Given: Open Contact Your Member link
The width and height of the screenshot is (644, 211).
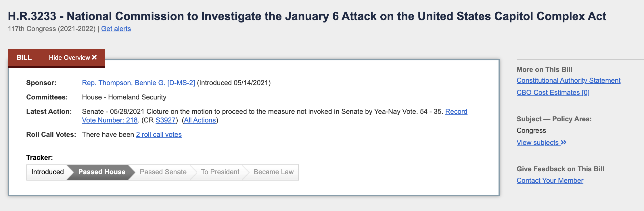Looking at the screenshot, I should pos(550,181).
